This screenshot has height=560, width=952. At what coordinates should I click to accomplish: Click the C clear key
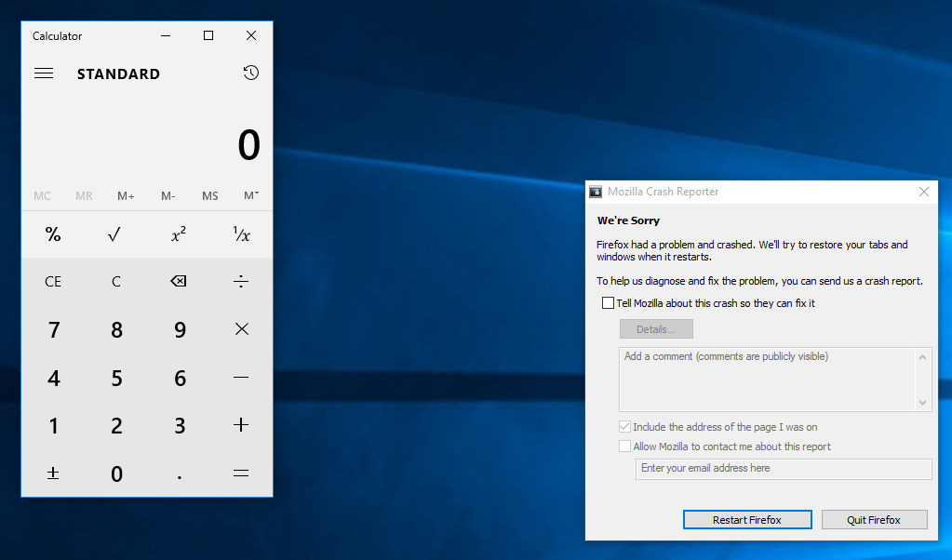pos(115,281)
